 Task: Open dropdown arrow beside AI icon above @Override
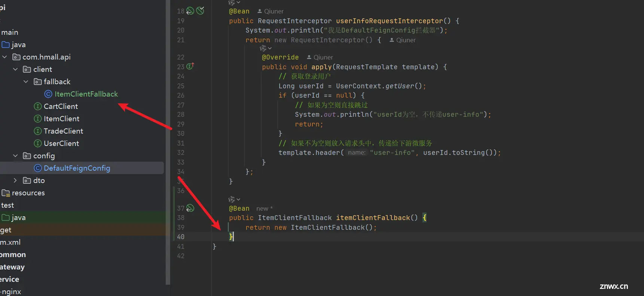click(x=270, y=48)
